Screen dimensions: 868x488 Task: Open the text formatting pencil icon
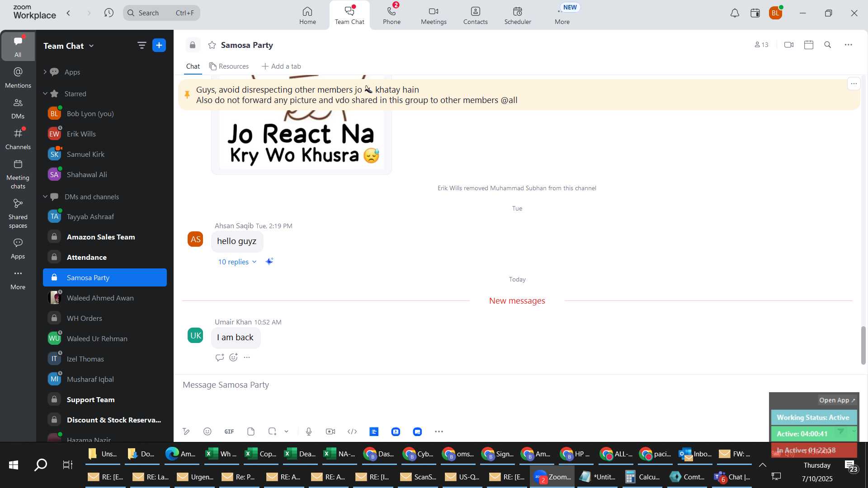[186, 432]
